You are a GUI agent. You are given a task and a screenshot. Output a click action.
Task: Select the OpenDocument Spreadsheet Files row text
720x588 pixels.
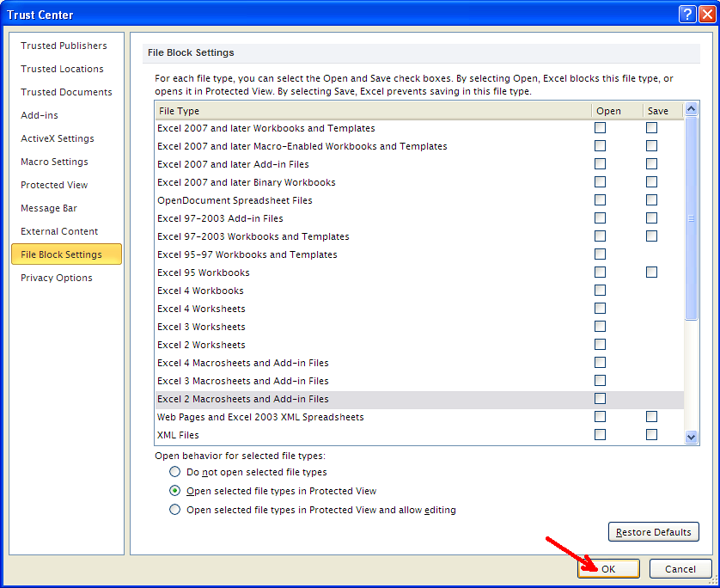point(235,200)
